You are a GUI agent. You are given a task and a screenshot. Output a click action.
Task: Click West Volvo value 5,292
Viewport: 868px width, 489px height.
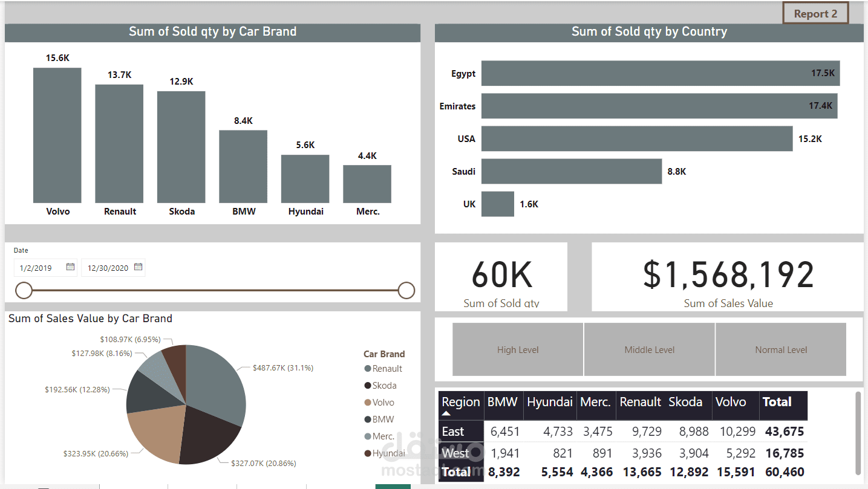(741, 453)
